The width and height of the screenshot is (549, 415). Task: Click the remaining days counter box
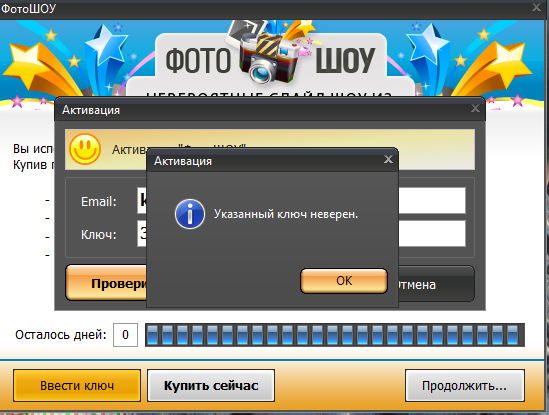click(125, 335)
